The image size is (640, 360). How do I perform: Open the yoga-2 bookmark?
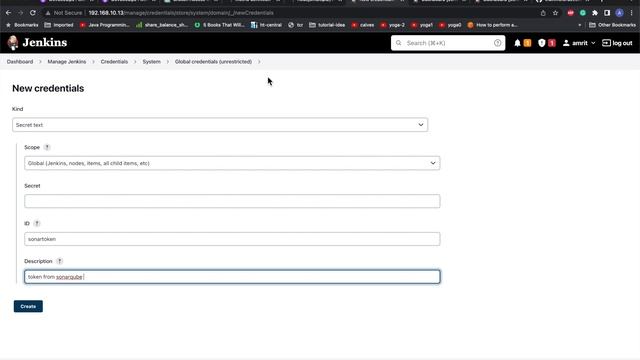392,25
